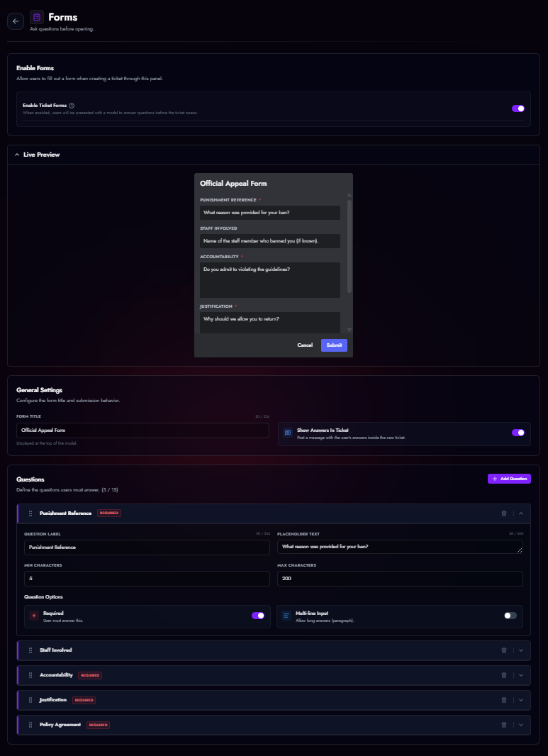Screen dimensions: 548x756
Task: Click the Placeholder Text resize grip
Action: tap(520, 550)
